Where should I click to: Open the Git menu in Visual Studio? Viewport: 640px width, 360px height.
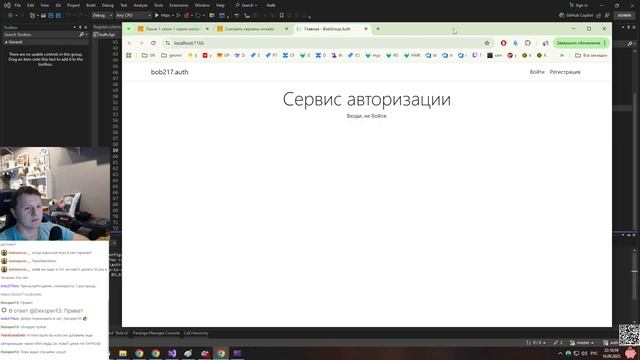coord(58,5)
